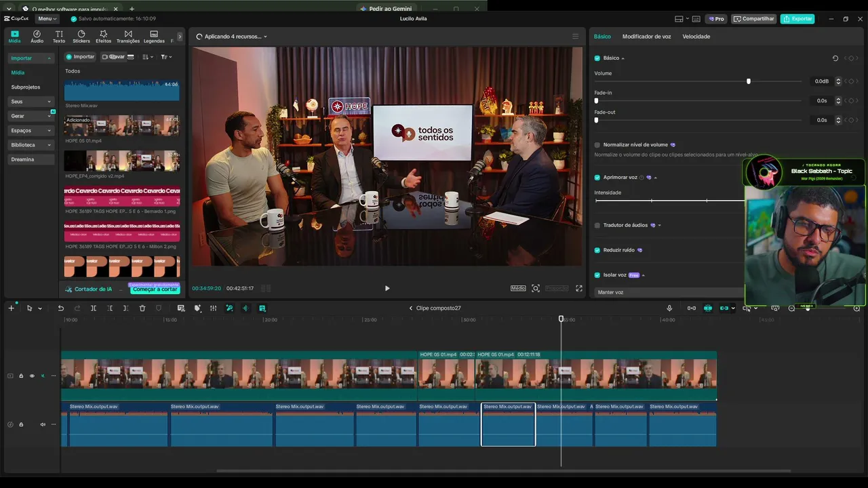The width and height of the screenshot is (868, 488).
Task: Click the timeline split clip icon
Action: tap(94, 308)
